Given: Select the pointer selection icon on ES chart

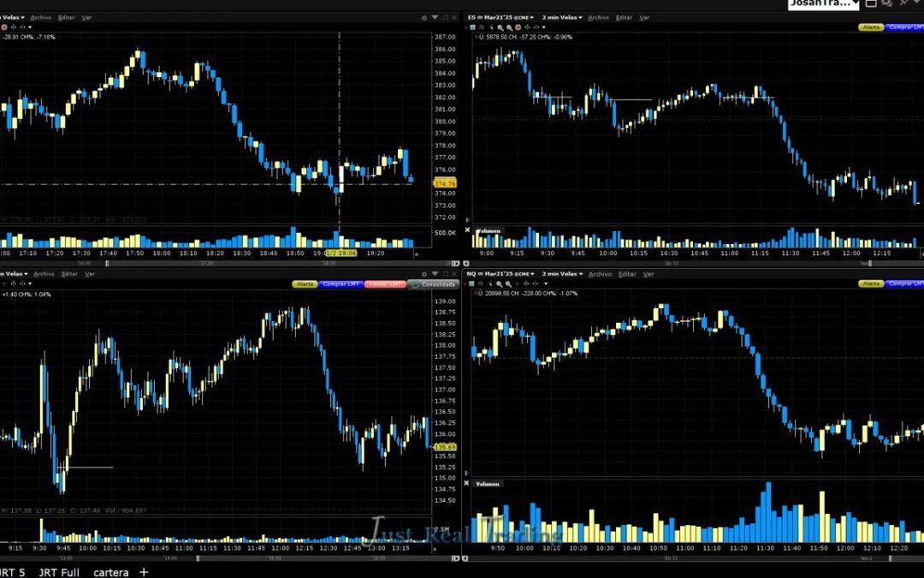Looking at the screenshot, I should (x=490, y=27).
